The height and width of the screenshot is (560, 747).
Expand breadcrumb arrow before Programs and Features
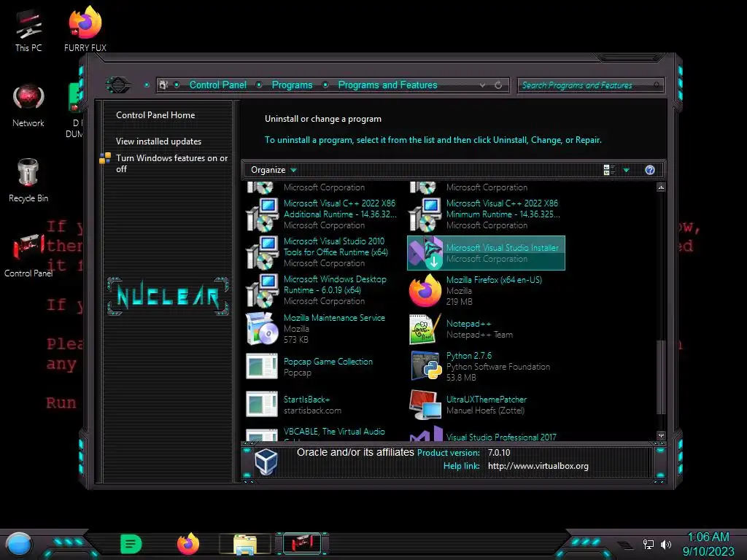[x=325, y=85]
